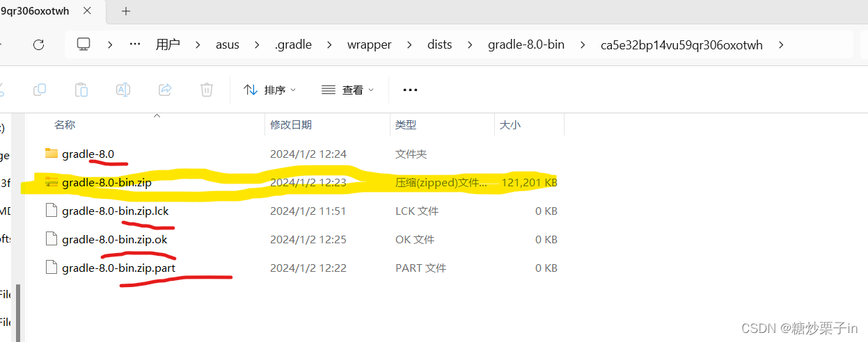Refresh the current folder view
The image size is (868, 342).
(39, 44)
